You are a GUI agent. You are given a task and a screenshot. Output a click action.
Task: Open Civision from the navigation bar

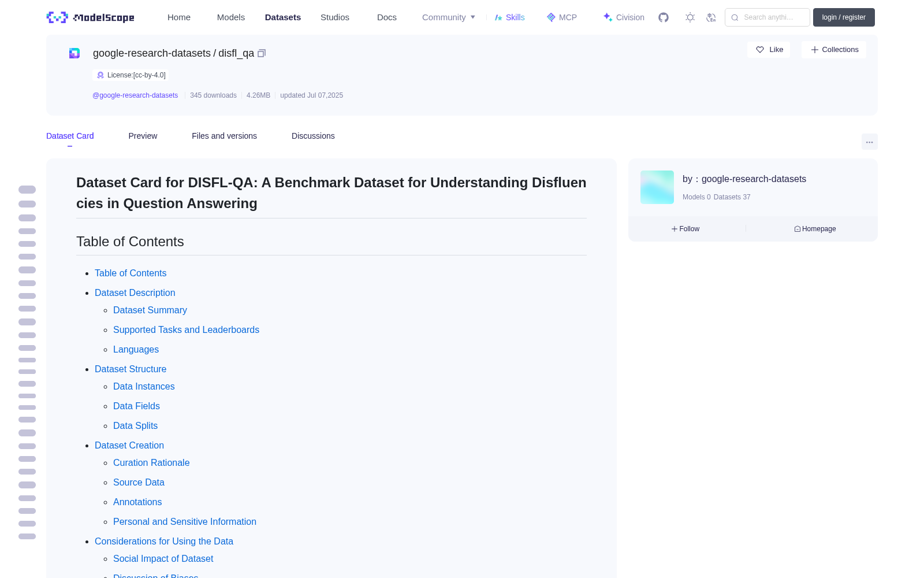[x=623, y=17]
